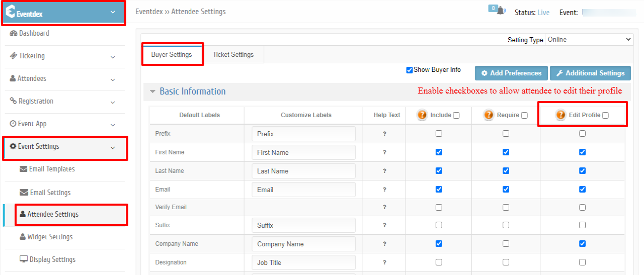Switch to the Ticket Settings tab
The height and width of the screenshot is (275, 644).
click(x=233, y=54)
